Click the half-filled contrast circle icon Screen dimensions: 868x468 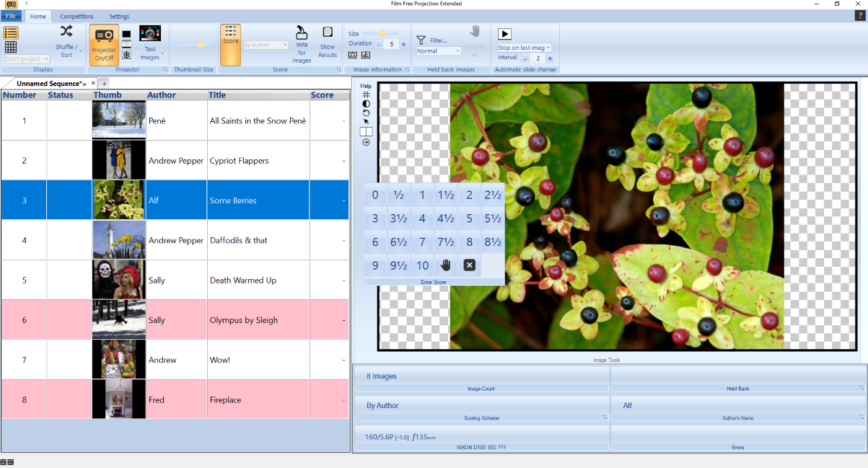tap(366, 104)
